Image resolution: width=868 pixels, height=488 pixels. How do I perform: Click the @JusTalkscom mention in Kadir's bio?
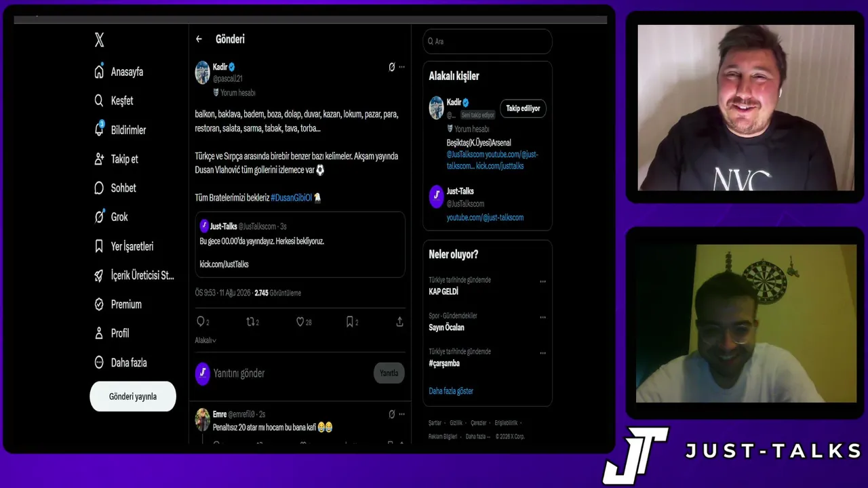[465, 155]
